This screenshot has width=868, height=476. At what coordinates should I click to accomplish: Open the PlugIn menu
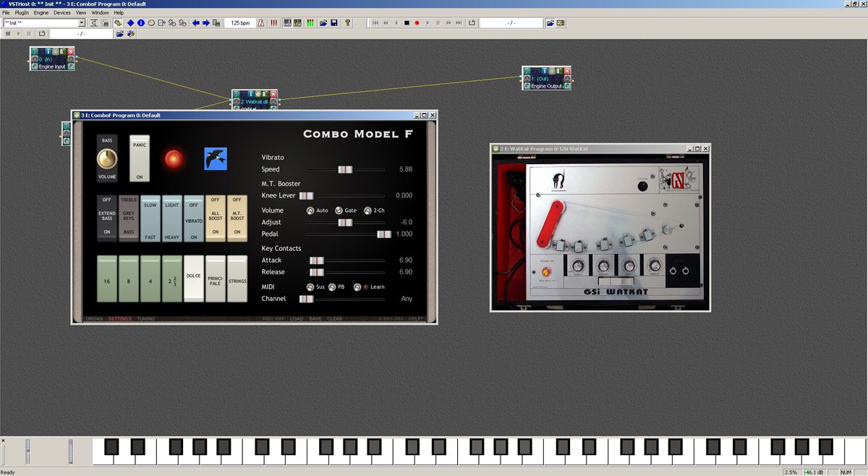[x=22, y=12]
